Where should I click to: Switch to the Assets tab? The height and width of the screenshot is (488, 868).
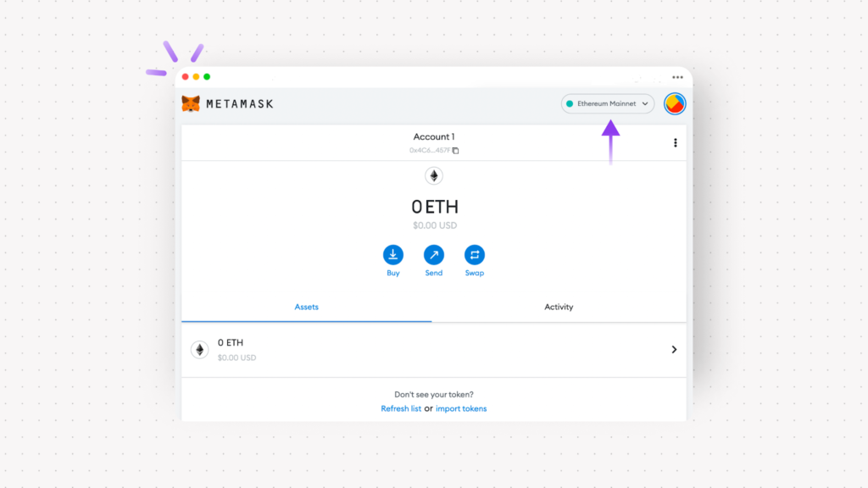[306, 307]
